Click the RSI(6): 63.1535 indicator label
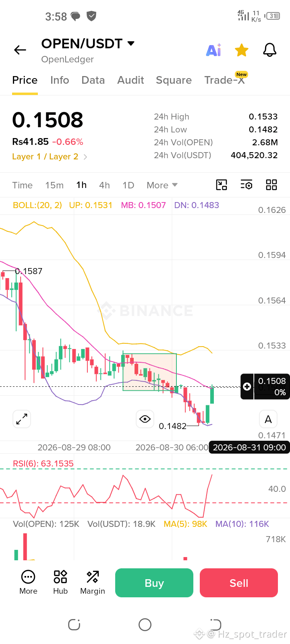 point(43,464)
